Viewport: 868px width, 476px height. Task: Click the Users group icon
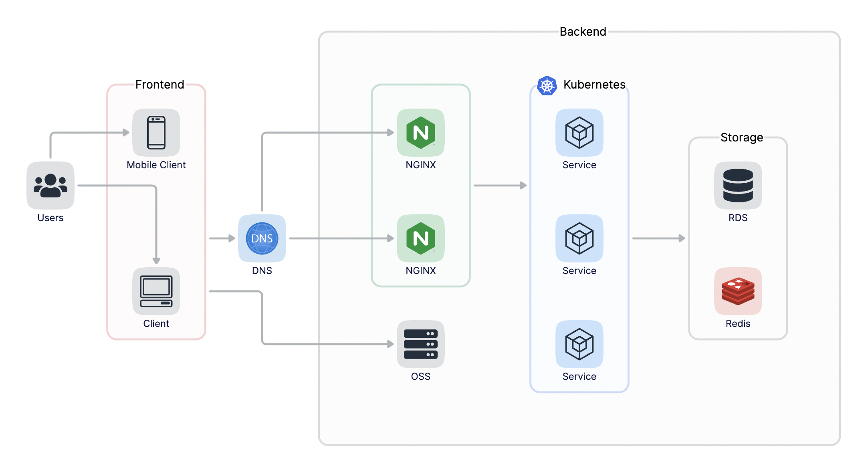50,186
